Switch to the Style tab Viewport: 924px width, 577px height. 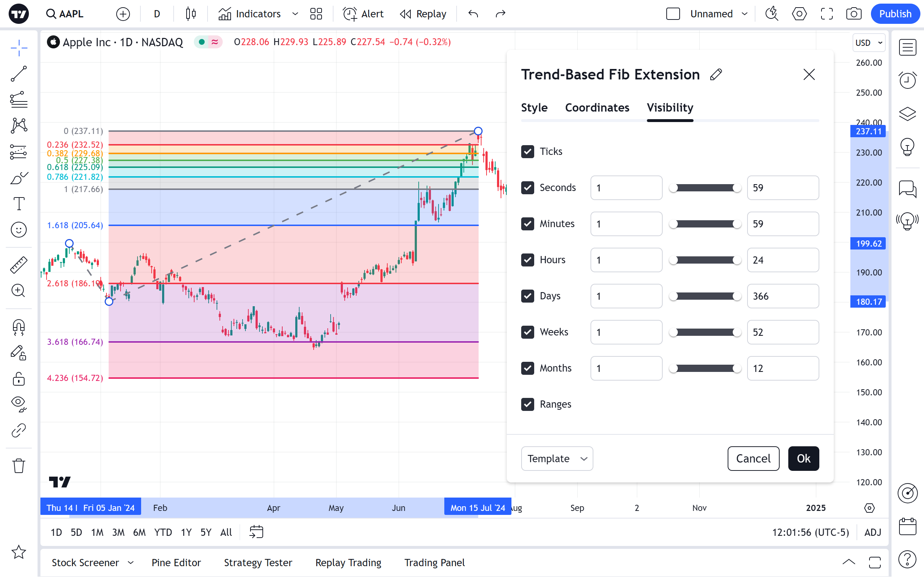[x=534, y=108]
